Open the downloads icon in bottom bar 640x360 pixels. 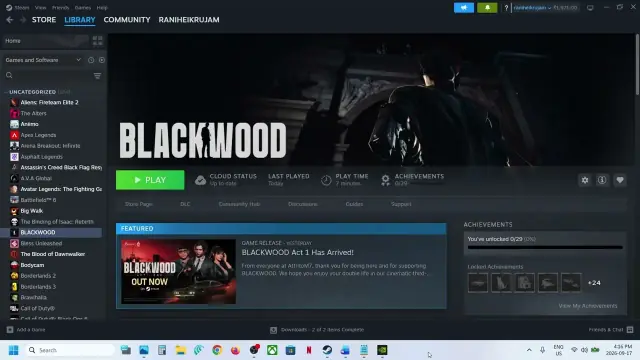pos(273,330)
